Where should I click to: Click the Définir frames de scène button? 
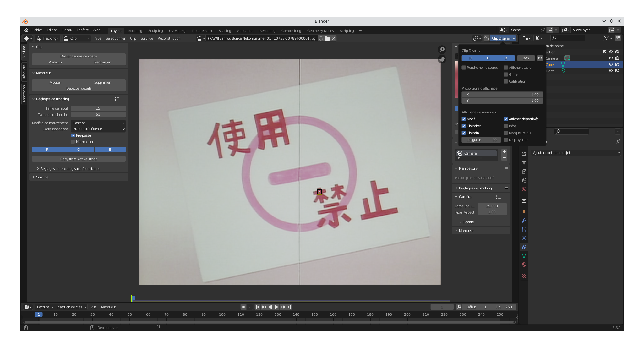click(79, 56)
